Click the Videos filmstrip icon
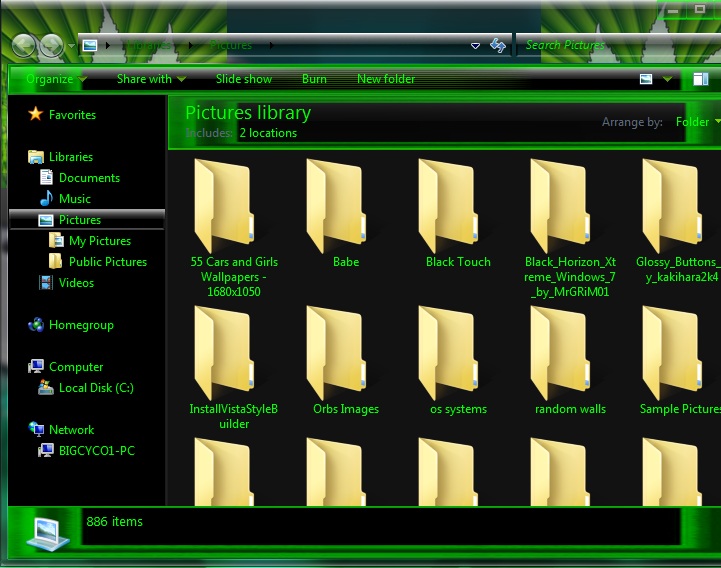The height and width of the screenshot is (568, 721). (46, 282)
